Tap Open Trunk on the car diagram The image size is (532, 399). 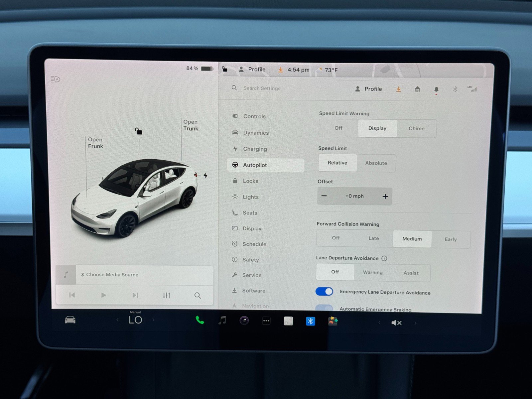tap(190, 125)
